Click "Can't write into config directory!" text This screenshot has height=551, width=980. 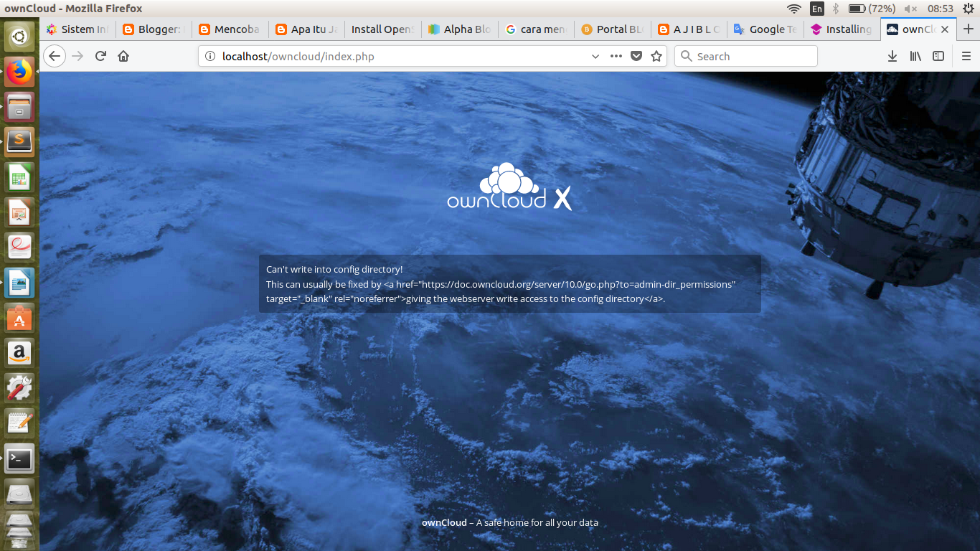tap(334, 270)
